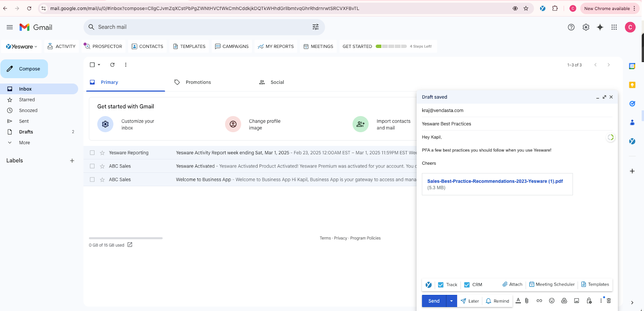
Task: Click the subject field Yesware Best Practices
Action: (x=517, y=124)
